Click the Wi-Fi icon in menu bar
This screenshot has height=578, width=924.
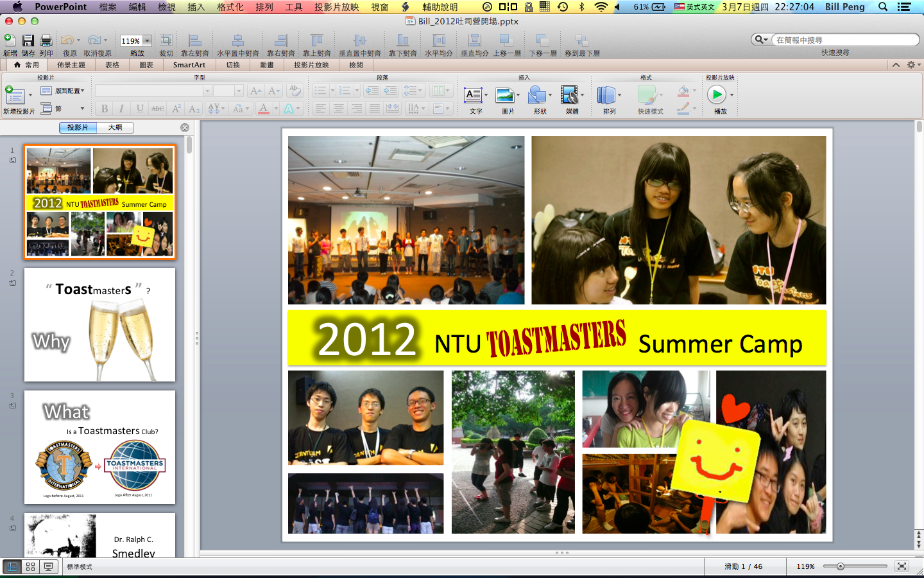601,7
